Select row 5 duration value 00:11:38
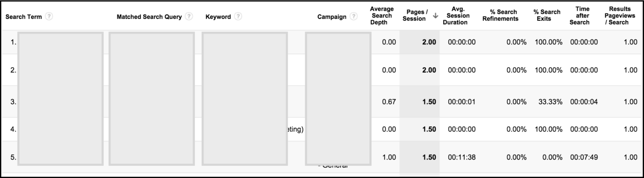Viewport: 644px width, 178px height. (x=462, y=157)
